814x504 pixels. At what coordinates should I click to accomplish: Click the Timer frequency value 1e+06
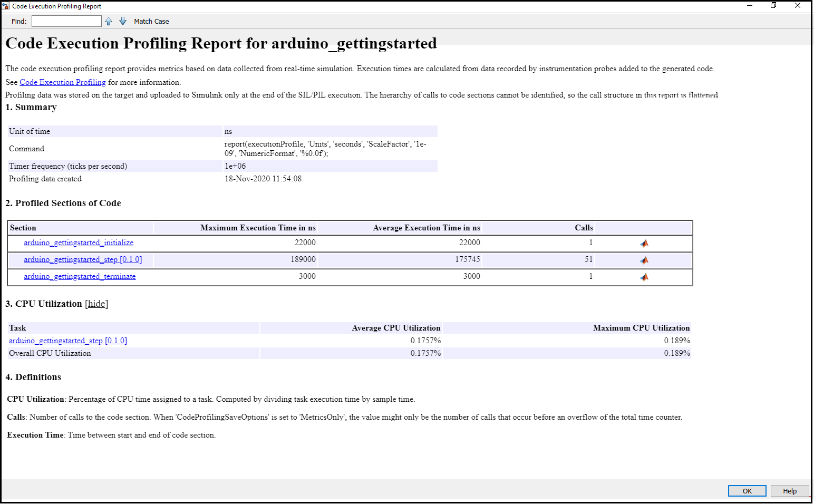[x=235, y=166]
